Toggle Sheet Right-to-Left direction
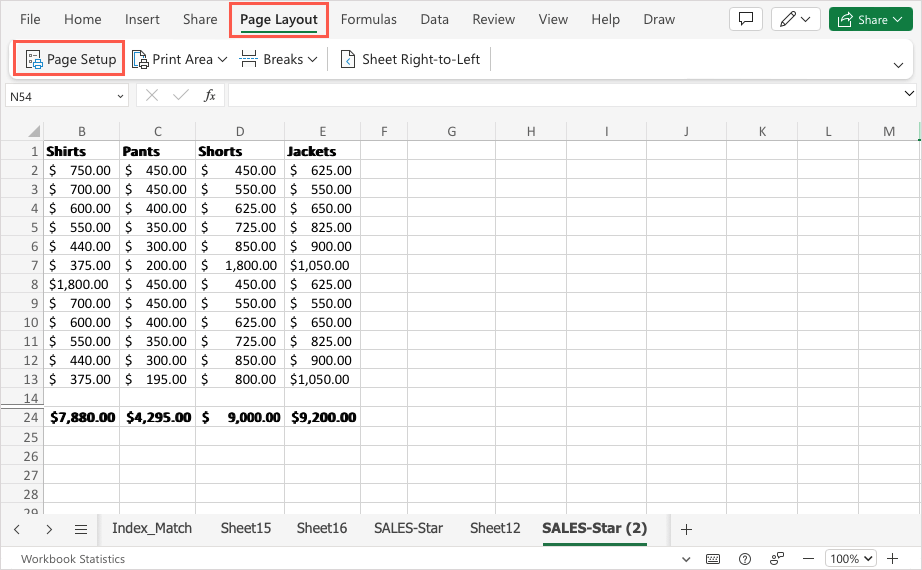The image size is (922, 570). [410, 59]
